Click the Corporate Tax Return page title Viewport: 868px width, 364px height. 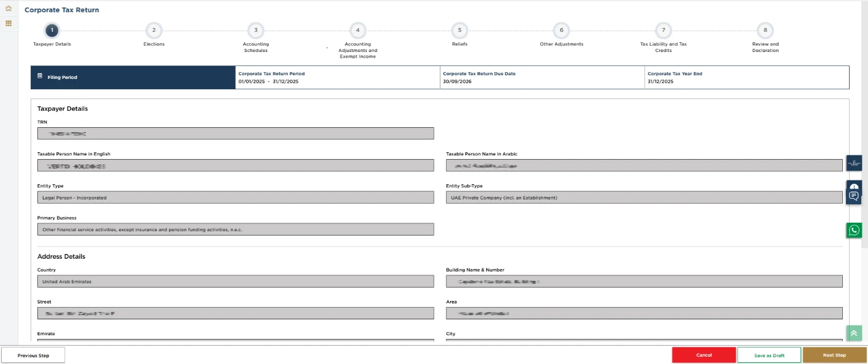62,10
